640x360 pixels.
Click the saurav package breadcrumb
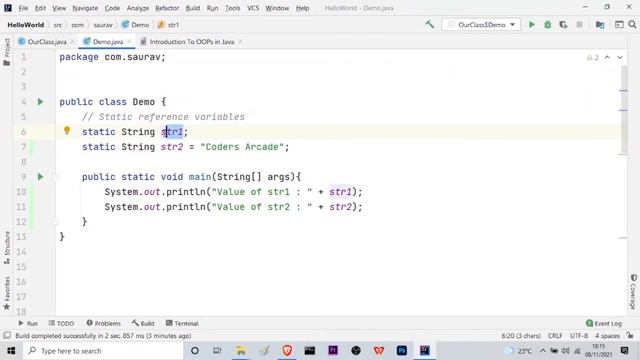[103, 25]
